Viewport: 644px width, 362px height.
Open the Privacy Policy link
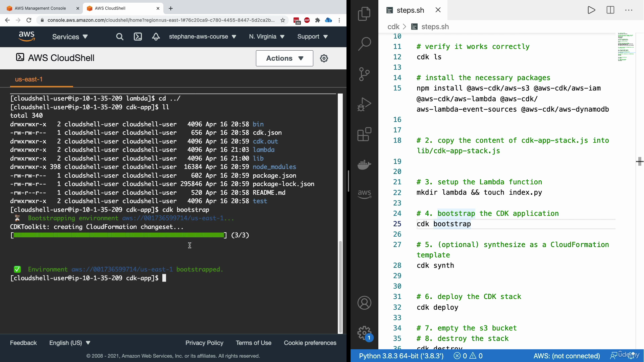tap(204, 343)
